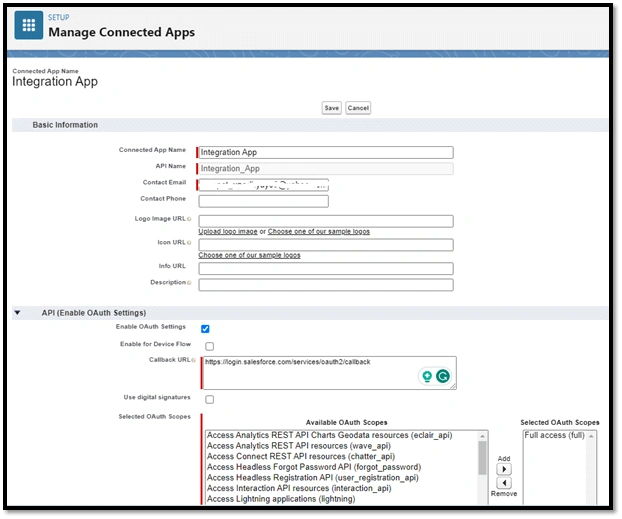Click the API Name field
The width and height of the screenshot is (622, 519).
tap(326, 169)
